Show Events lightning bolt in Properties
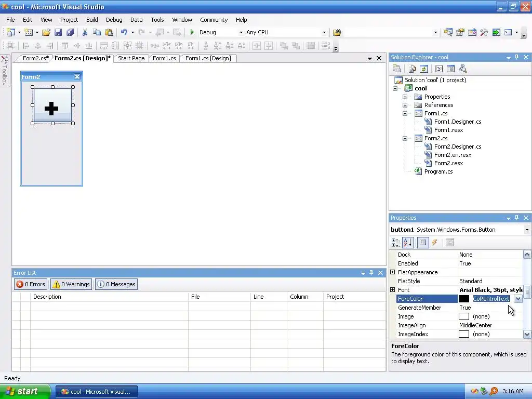This screenshot has height=399, width=532. (435, 243)
